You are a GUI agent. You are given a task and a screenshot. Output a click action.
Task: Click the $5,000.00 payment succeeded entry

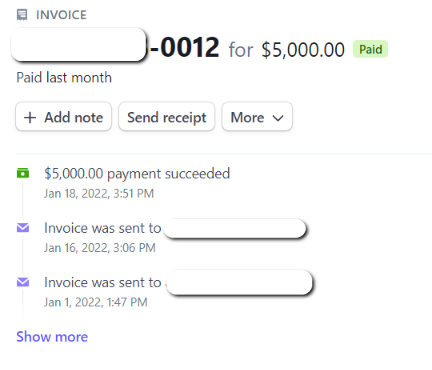(x=137, y=174)
